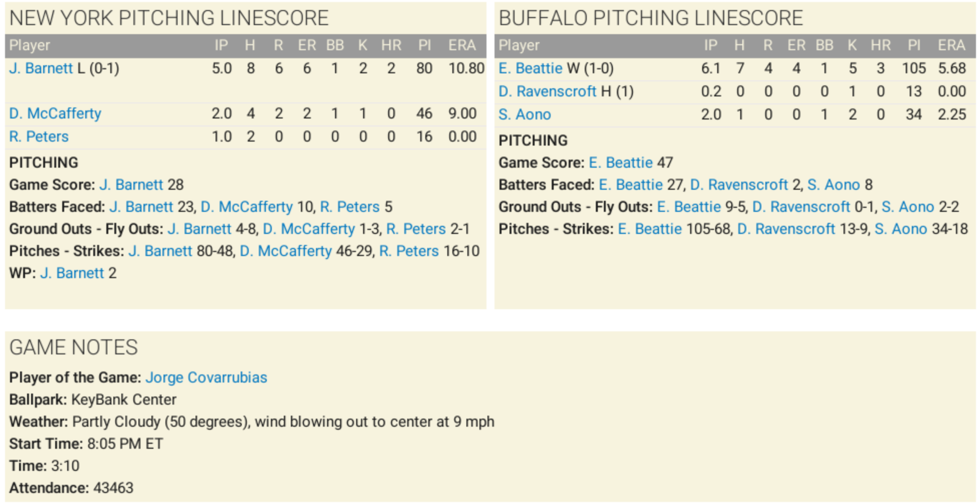
Task: Open D. Ravenscroft link in Buffalo table row
Action: [547, 91]
